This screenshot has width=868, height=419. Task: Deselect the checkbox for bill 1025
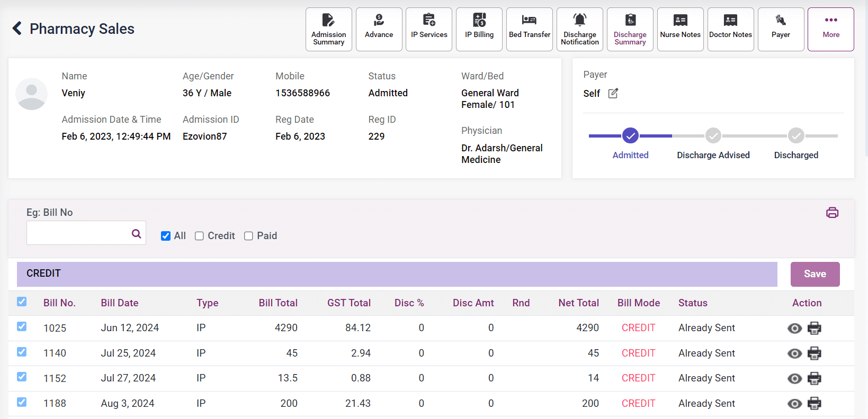(22, 326)
